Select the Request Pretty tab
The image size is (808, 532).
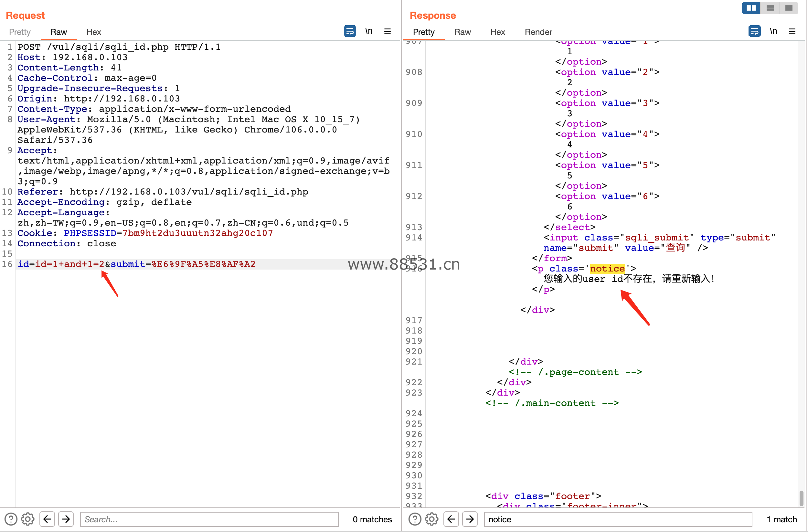point(20,32)
